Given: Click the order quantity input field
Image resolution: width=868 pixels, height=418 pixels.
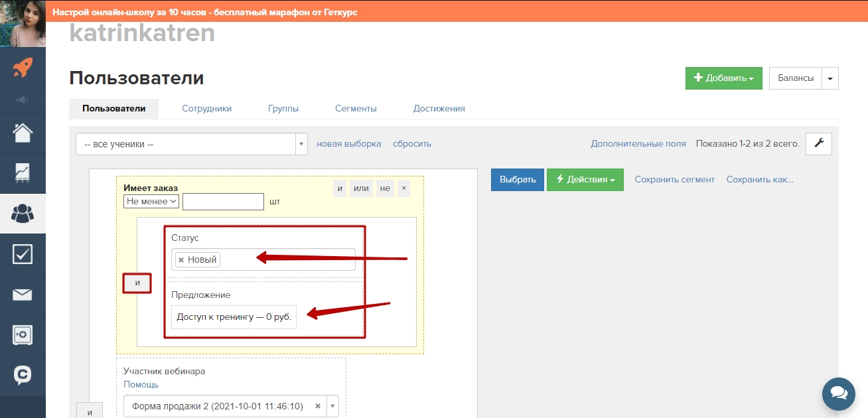Looking at the screenshot, I should click(223, 201).
